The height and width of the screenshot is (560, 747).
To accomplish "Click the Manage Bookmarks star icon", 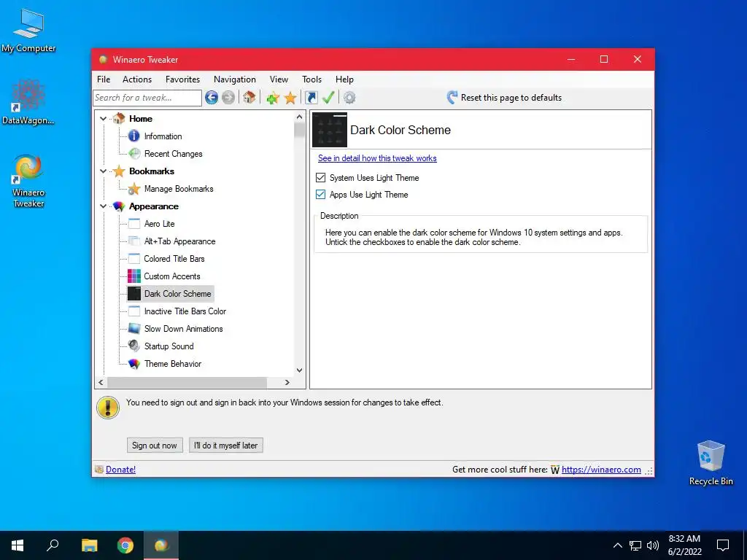I will click(134, 189).
